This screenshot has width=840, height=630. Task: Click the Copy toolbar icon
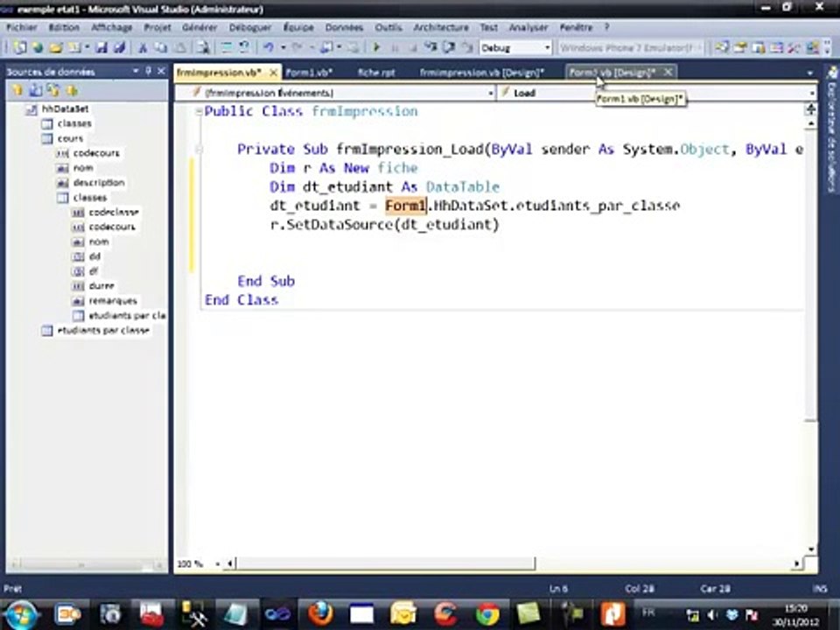[x=161, y=47]
